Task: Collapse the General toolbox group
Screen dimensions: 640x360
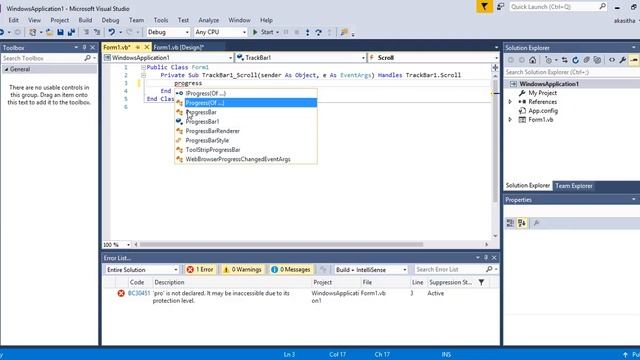Action: click(6, 69)
